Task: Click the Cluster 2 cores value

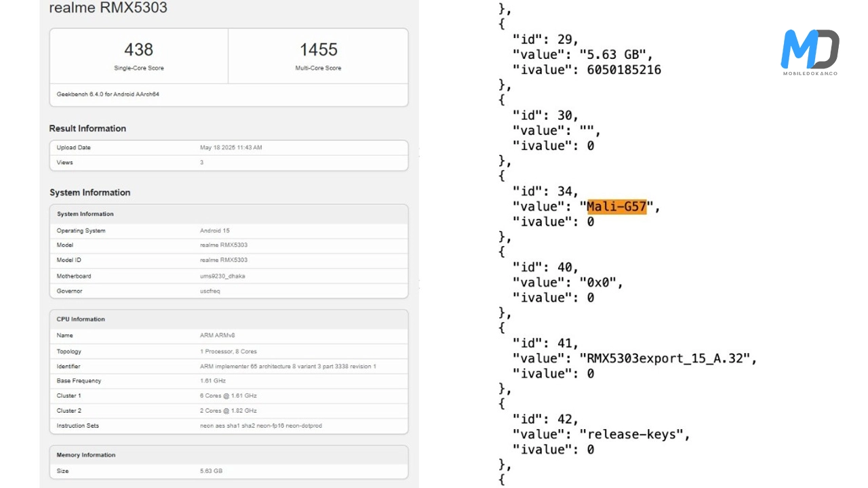Action: 228,411
